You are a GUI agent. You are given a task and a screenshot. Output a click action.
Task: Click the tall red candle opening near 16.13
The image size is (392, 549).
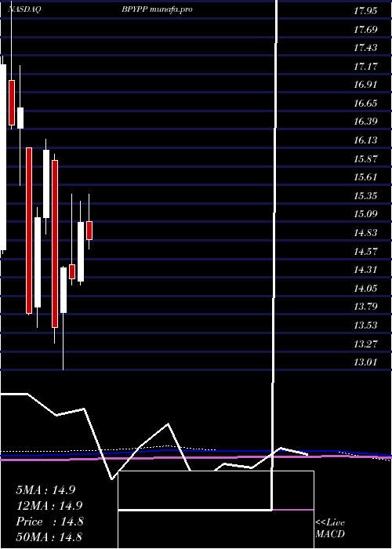(29, 231)
